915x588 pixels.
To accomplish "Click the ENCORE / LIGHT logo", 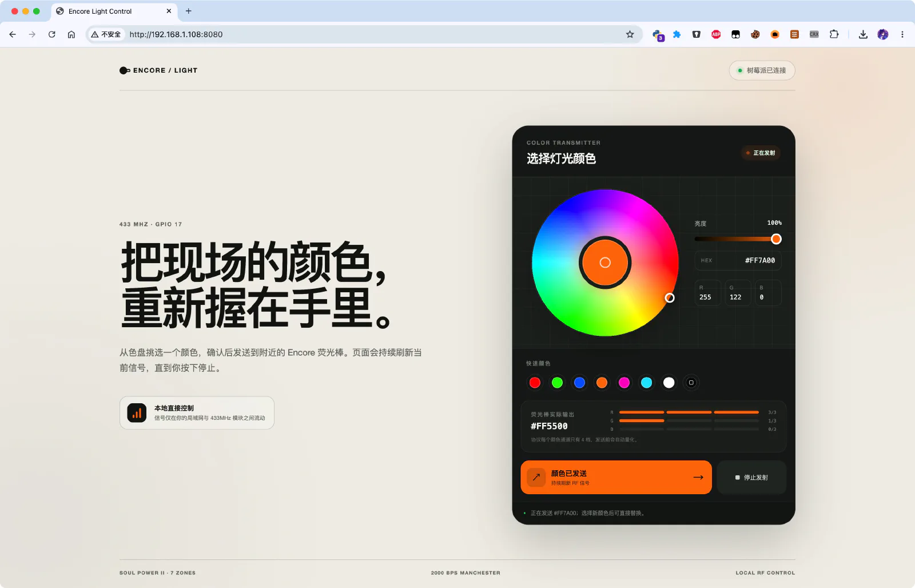I will point(158,70).
